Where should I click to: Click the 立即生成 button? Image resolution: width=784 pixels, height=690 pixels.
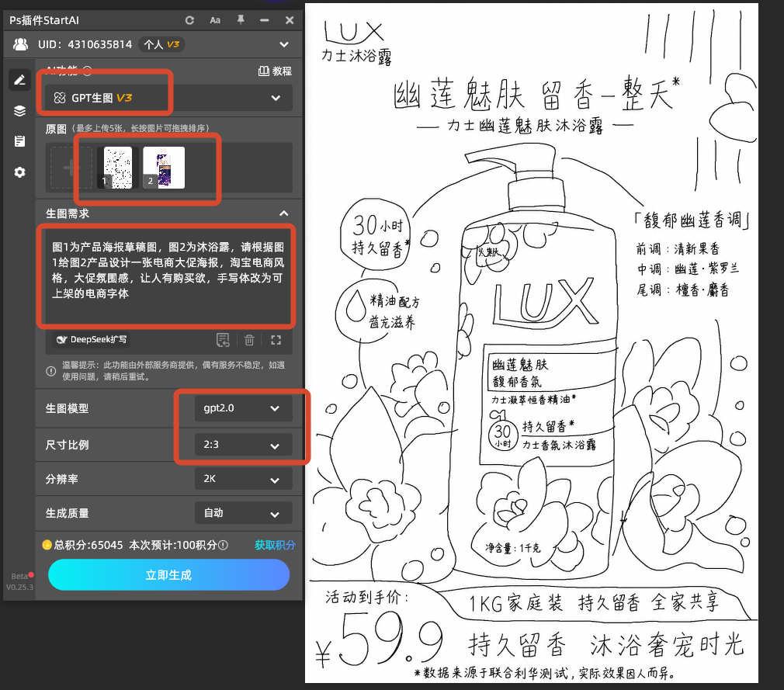[169, 575]
